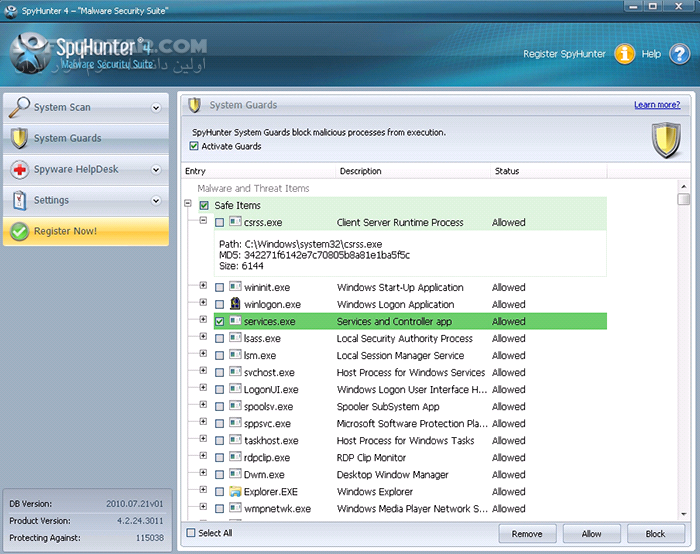Click the rdpclip.exe process icon
This screenshot has width=700, height=554.
point(235,457)
